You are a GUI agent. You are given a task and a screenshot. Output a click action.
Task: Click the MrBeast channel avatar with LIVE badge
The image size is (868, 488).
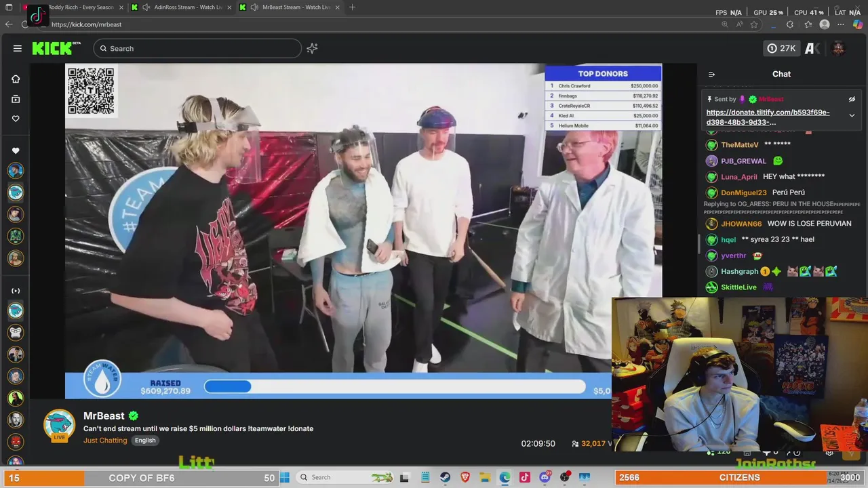tap(60, 426)
